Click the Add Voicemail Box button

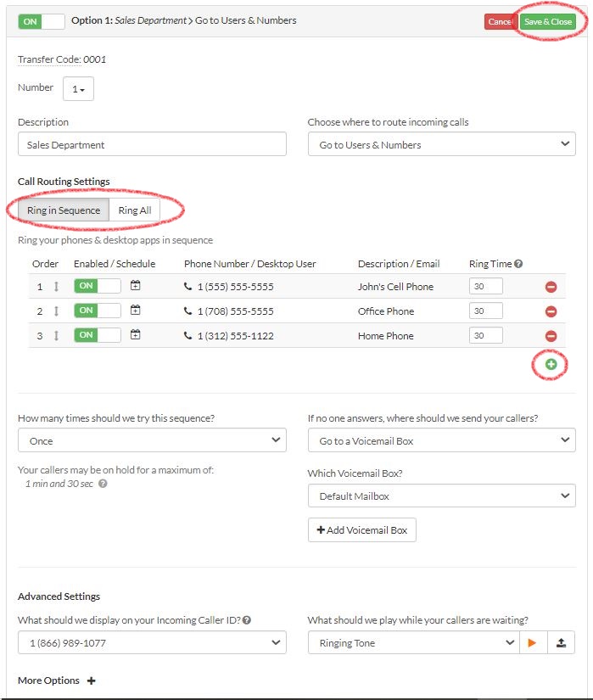[x=361, y=529]
